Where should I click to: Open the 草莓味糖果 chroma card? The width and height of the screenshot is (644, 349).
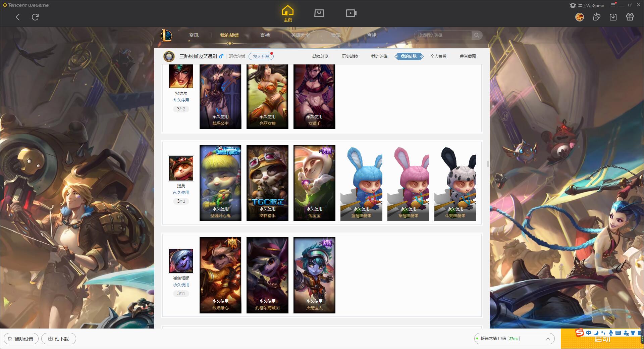(x=408, y=183)
